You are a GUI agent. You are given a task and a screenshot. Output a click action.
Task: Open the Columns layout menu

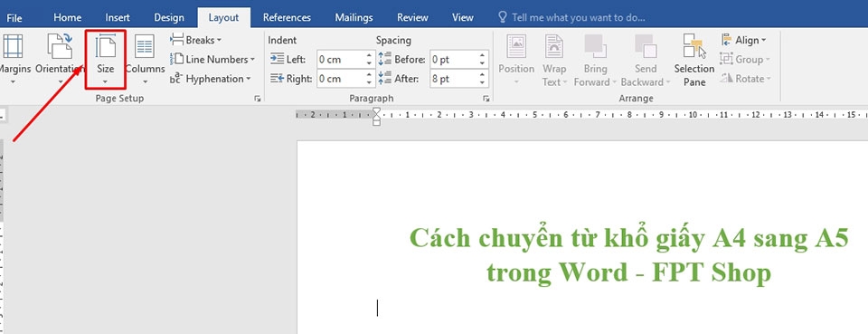145,60
